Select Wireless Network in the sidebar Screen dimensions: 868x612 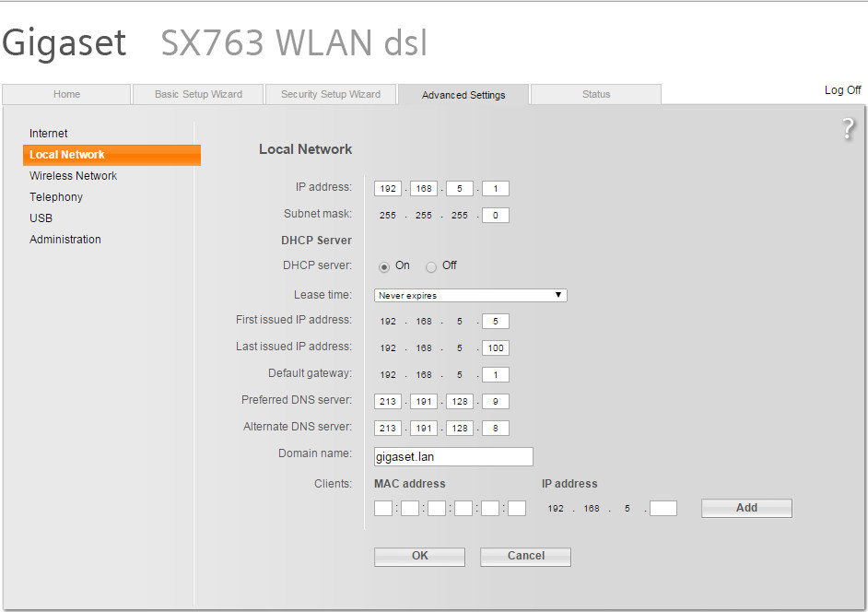point(74,176)
